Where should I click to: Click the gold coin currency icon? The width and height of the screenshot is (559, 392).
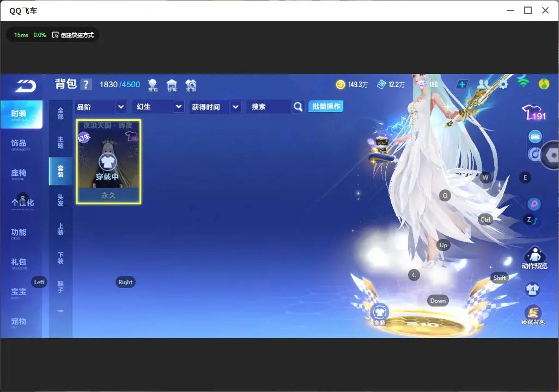[x=341, y=84]
